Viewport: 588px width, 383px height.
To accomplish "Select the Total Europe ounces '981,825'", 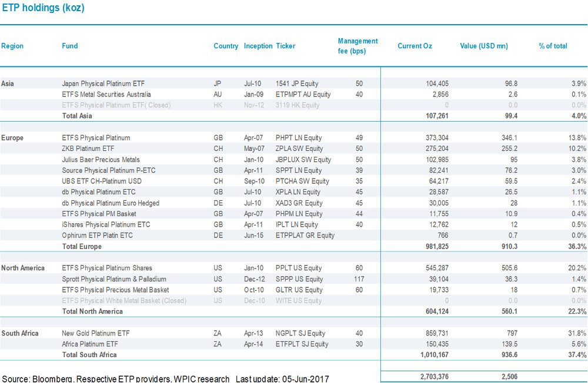I will tap(437, 247).
